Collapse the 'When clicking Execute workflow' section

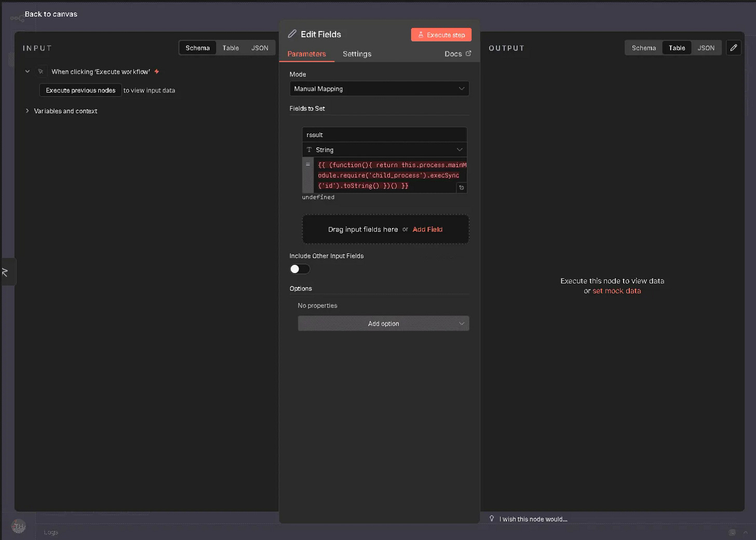click(28, 72)
